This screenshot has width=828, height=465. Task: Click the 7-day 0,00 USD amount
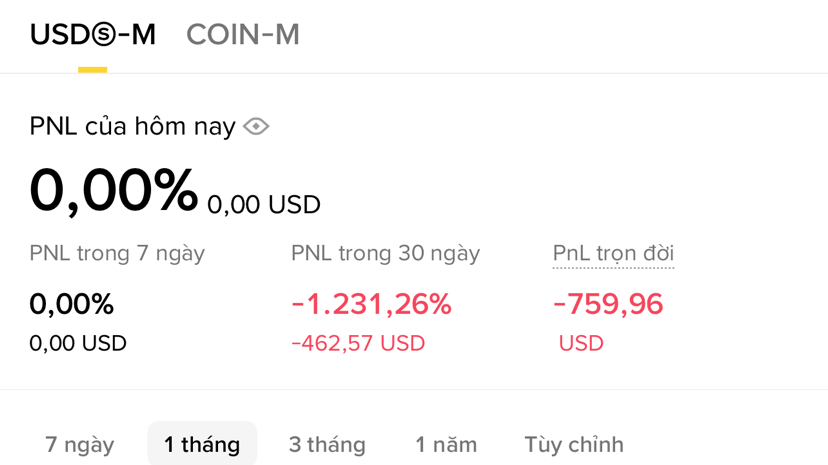[x=78, y=344]
